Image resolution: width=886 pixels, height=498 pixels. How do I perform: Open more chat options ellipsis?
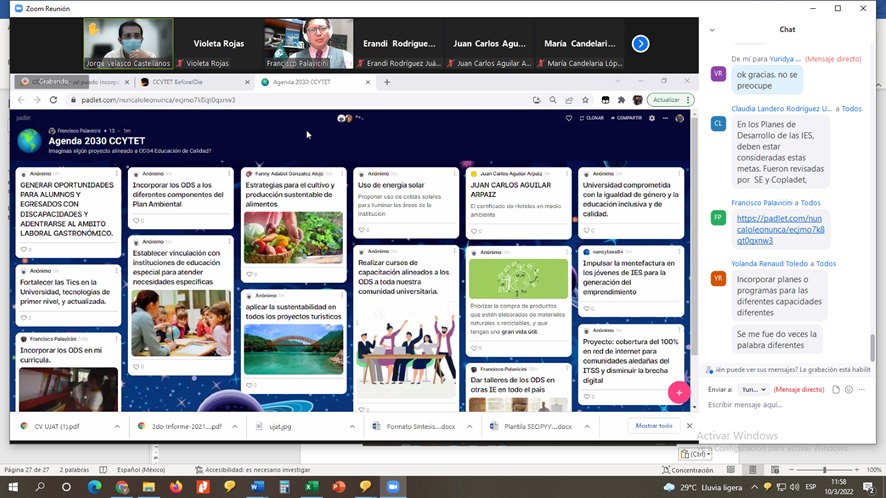pos(862,389)
